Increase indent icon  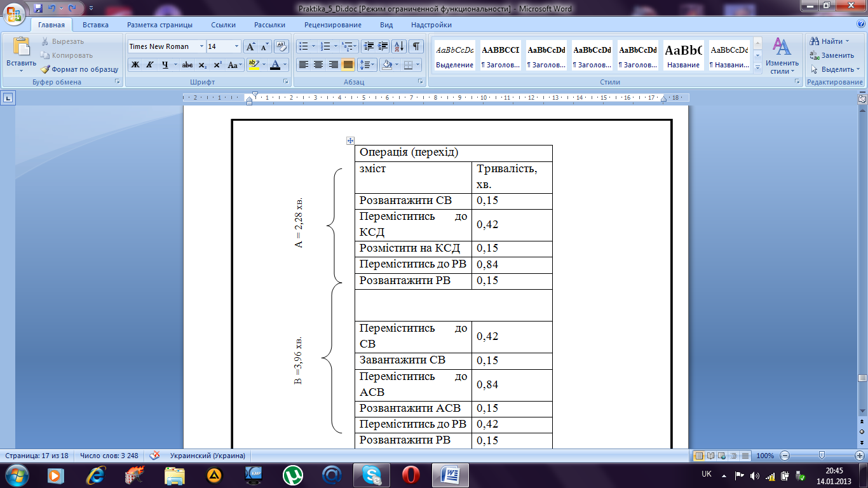click(383, 46)
